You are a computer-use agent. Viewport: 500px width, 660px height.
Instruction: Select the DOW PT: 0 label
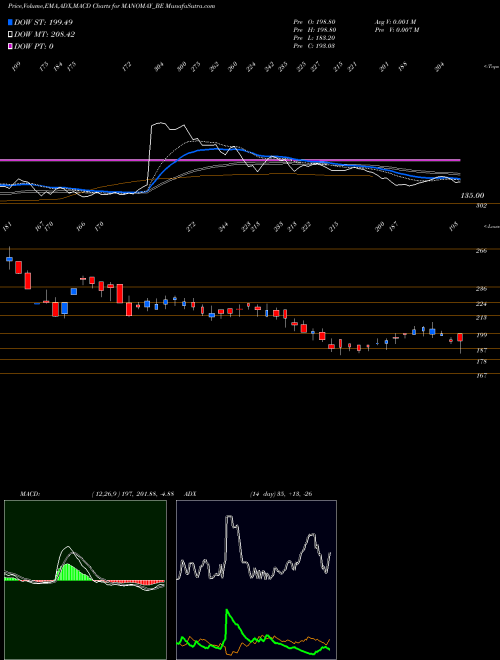[x=34, y=46]
